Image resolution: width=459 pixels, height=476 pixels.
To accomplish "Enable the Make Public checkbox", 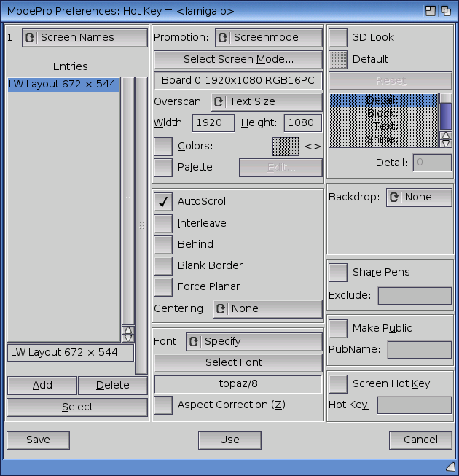I will pos(338,329).
